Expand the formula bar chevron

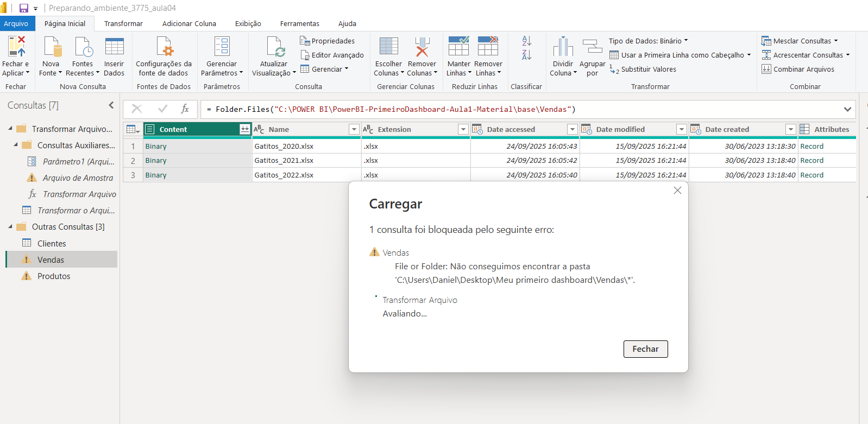click(x=847, y=109)
